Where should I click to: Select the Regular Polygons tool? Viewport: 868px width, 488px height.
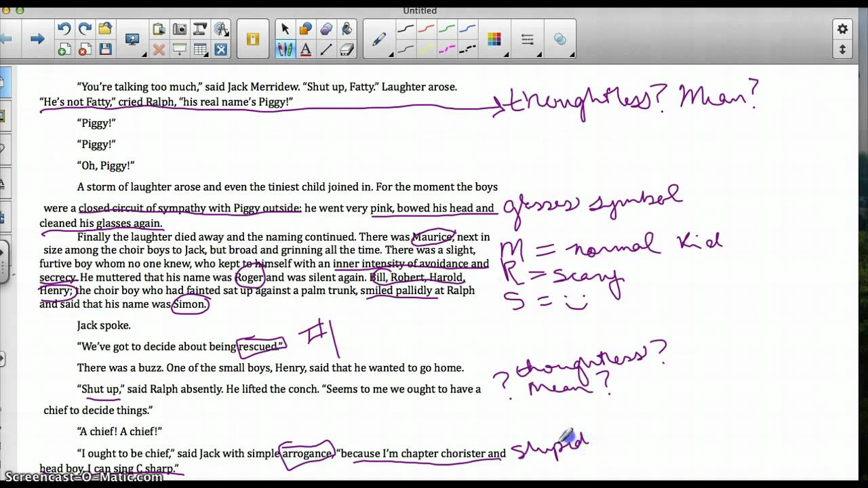pos(326,28)
